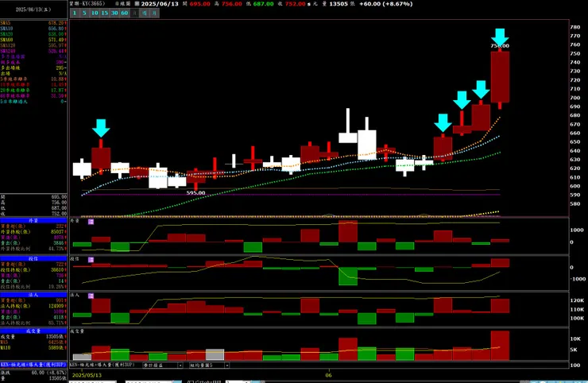Click the date 2025/06/13(五) in the top-left panel

coord(33,10)
